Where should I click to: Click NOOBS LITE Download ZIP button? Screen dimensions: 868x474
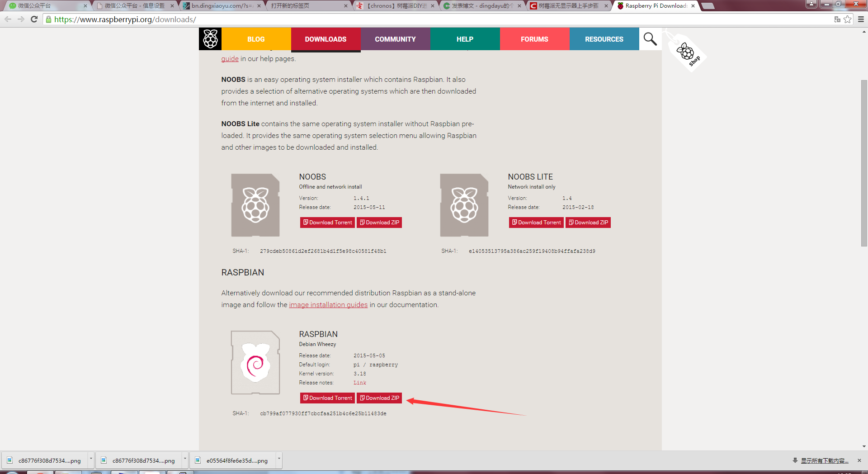(x=588, y=223)
